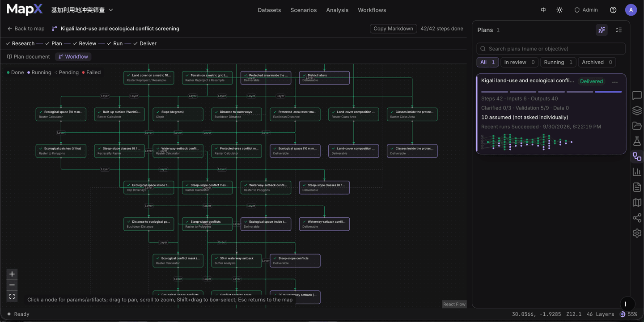Filter plans by Running
644x322 pixels.
point(558,62)
